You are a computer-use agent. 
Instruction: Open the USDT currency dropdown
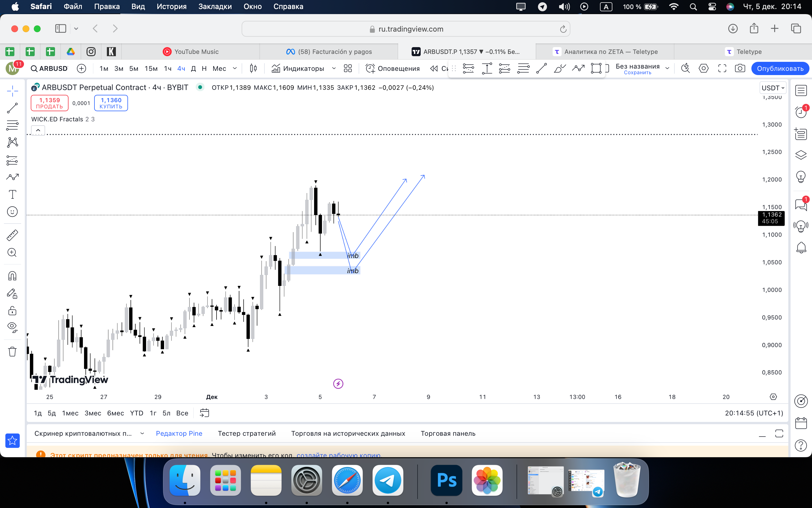773,88
